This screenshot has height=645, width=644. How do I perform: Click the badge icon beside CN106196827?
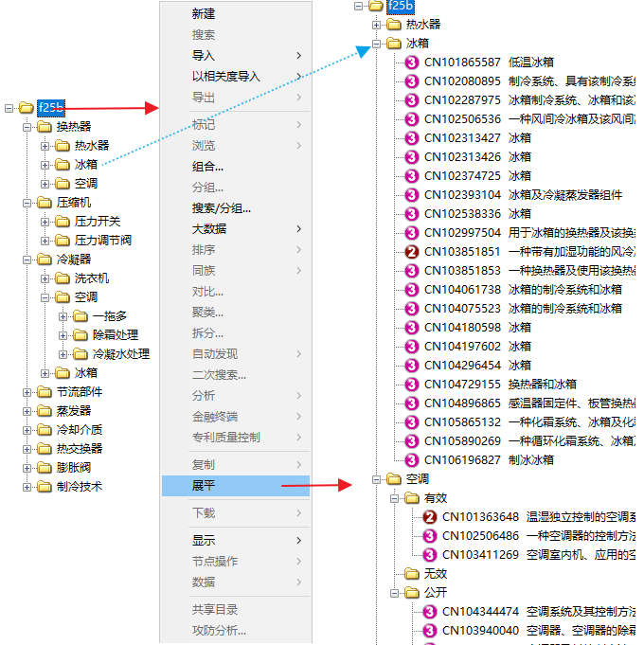point(412,460)
